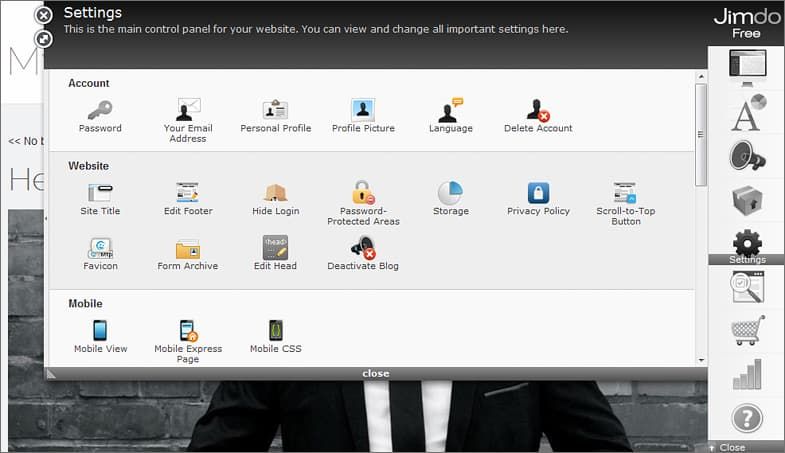Viewport: 785px width, 453px height.
Task: Click the settings panel scrollbar thumb
Action: (x=701, y=135)
